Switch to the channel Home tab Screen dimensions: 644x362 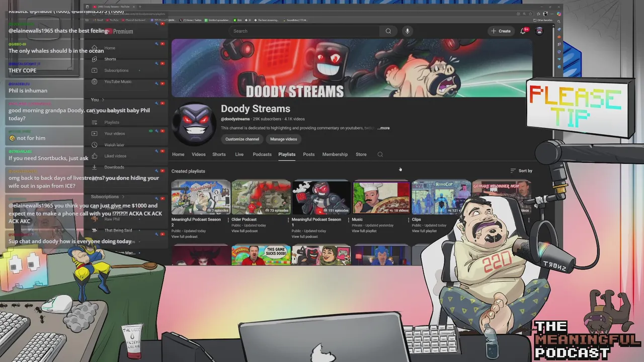178,154
